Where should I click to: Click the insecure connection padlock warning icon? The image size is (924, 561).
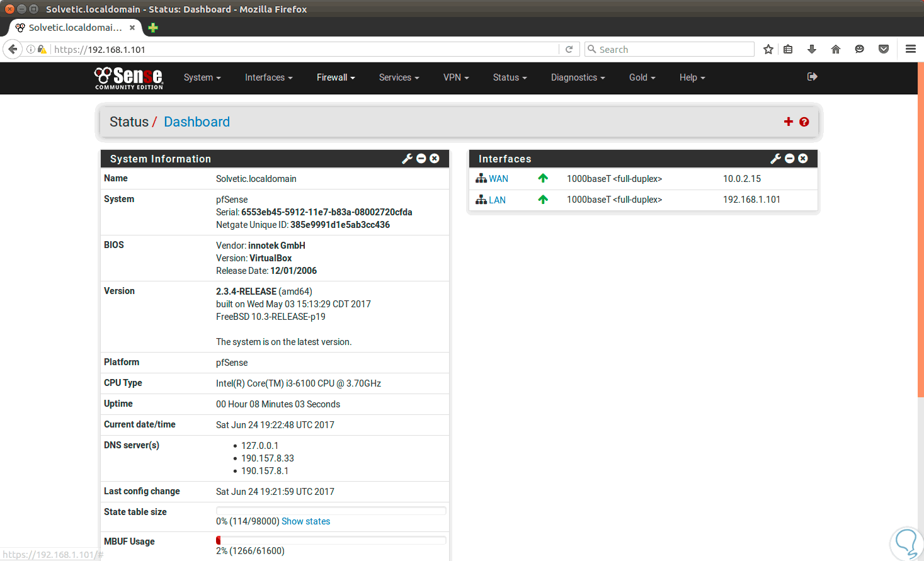click(42, 49)
